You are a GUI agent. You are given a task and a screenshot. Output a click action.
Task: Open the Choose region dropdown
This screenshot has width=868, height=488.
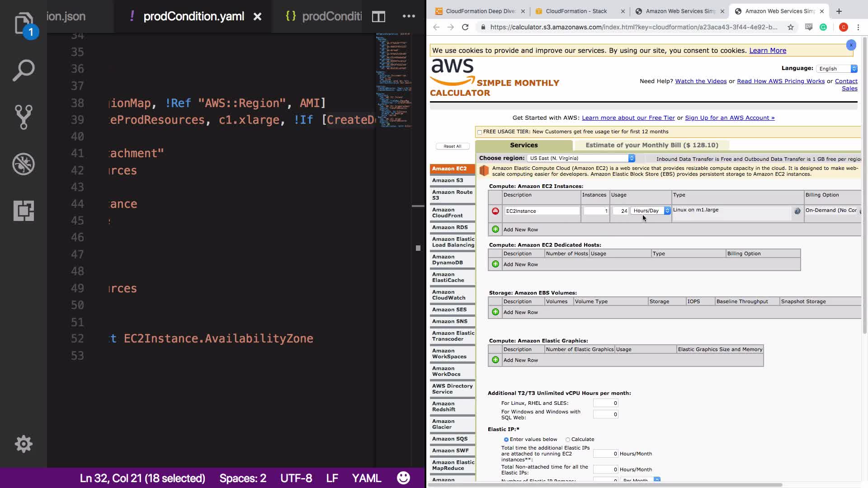[x=581, y=158]
